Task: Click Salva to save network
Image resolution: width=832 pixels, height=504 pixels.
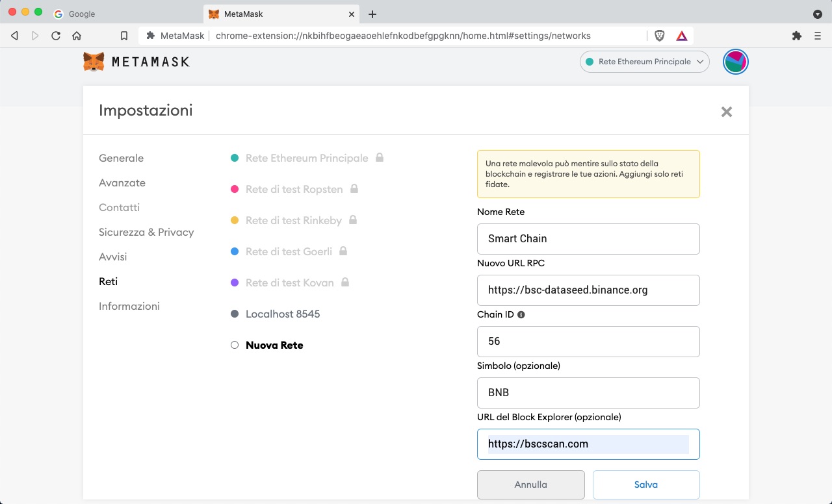Action: [x=646, y=485]
